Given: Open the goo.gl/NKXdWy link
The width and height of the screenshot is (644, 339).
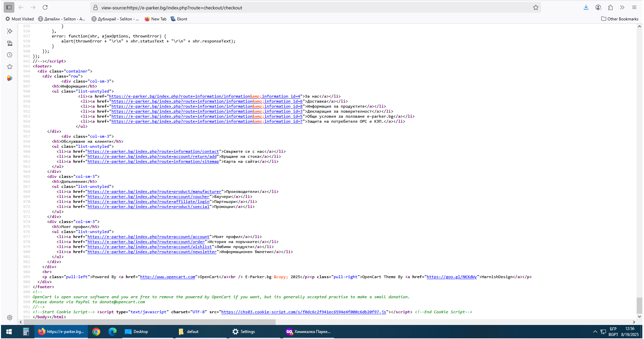Looking at the screenshot, I should tap(452, 277).
